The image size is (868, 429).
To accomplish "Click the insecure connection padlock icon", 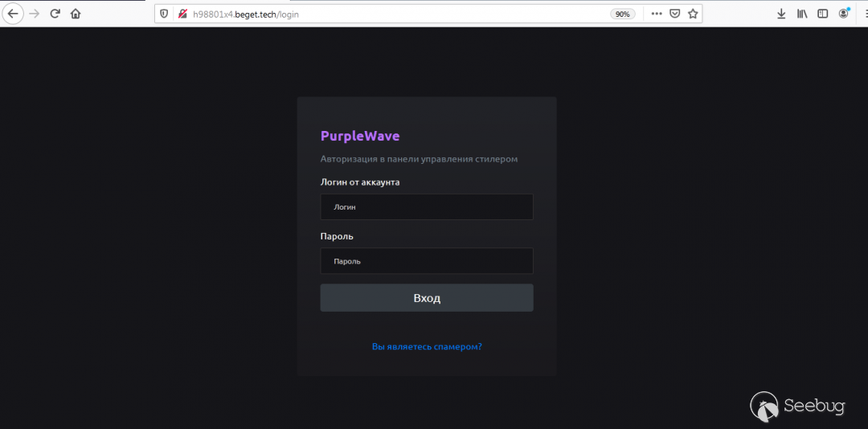I will pos(182,14).
